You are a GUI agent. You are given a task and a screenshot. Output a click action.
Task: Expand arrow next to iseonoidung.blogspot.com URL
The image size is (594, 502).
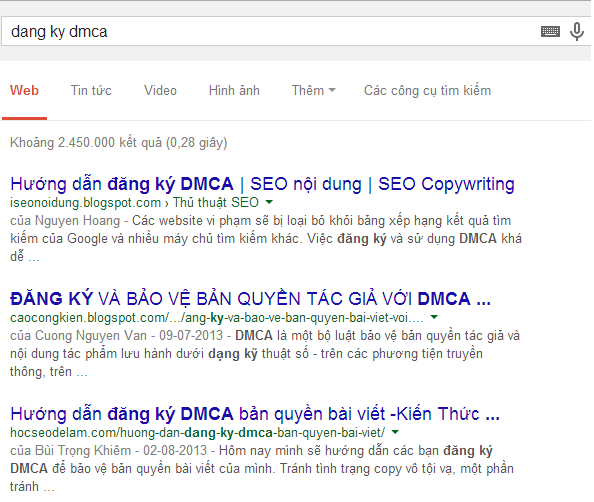[269, 202]
